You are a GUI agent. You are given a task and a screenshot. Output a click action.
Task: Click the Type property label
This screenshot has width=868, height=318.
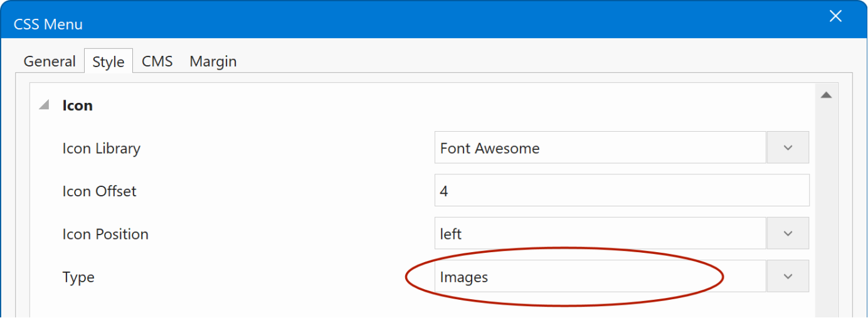coord(78,277)
